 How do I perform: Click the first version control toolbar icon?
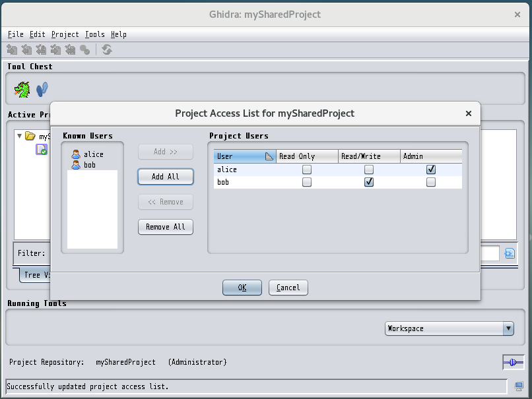pyautogui.click(x=12, y=50)
